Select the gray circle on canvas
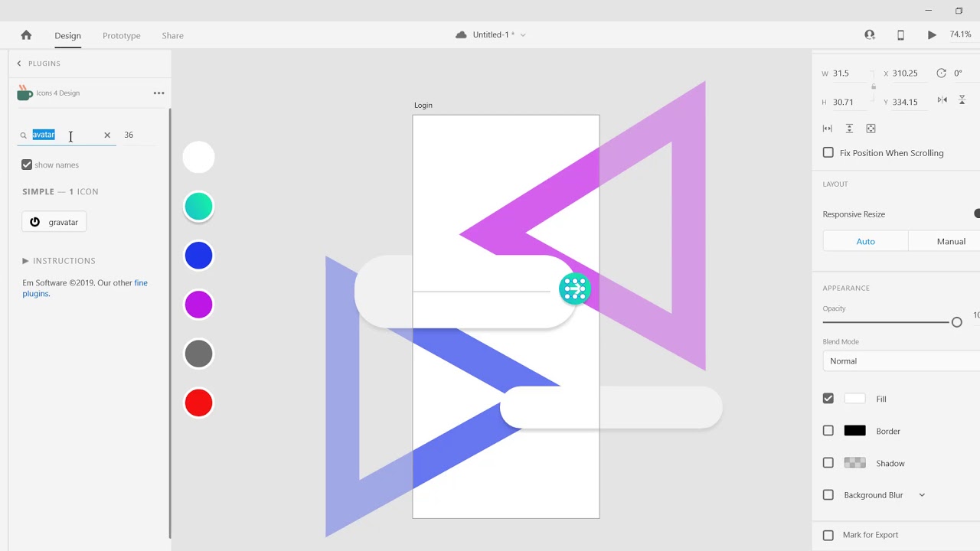The width and height of the screenshot is (980, 551). (198, 354)
